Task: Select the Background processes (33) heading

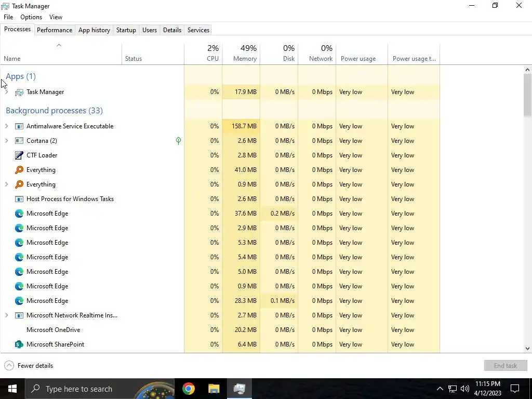Action: click(x=54, y=111)
